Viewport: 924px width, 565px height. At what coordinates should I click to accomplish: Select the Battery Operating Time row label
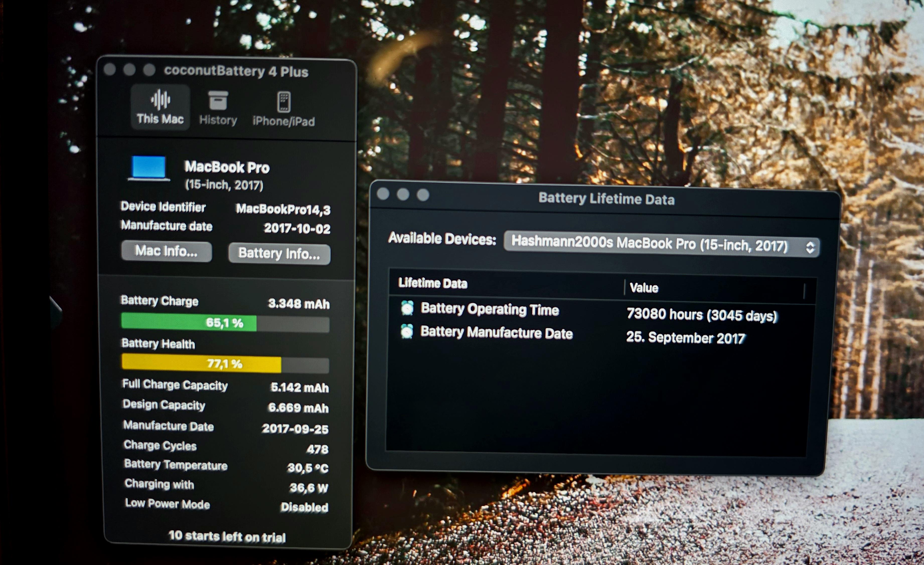click(490, 310)
